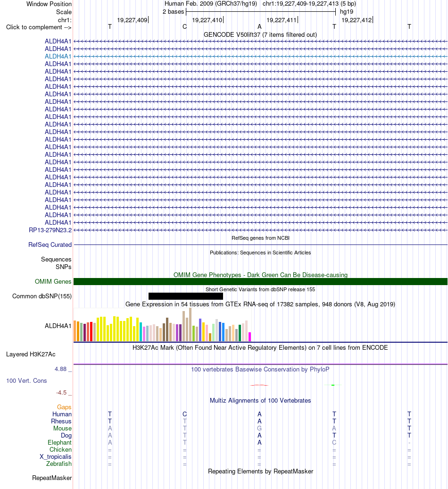Click the dark green OMIM Genes bar

[x=260, y=282]
